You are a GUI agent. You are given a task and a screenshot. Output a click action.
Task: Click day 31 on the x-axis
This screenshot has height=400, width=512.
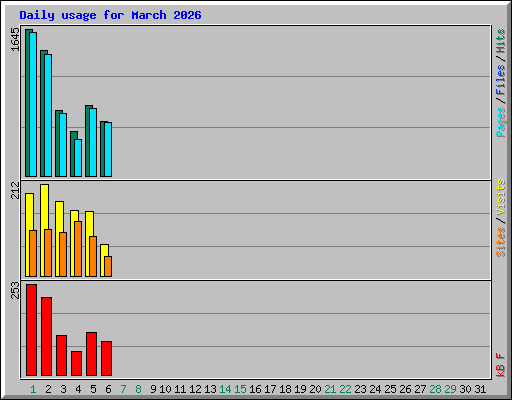pos(480,389)
